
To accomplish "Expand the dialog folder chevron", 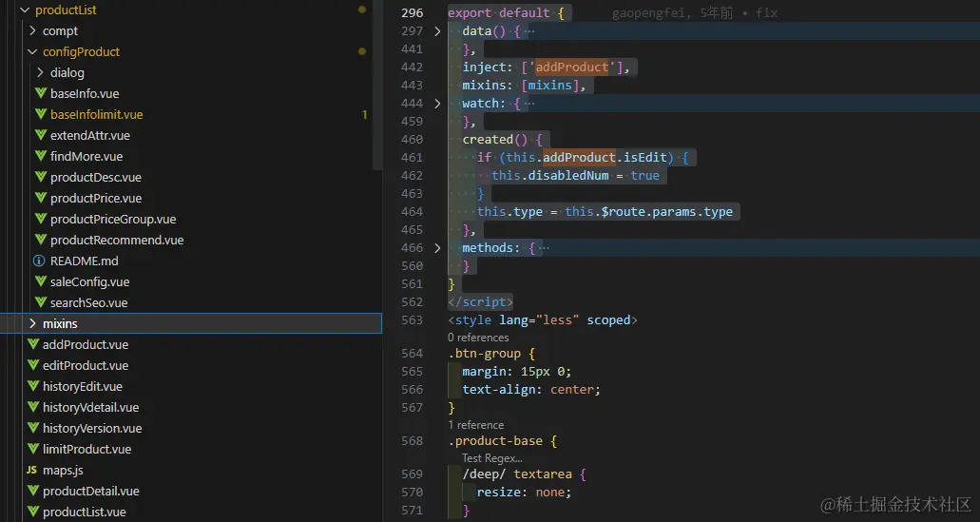I will coord(40,72).
